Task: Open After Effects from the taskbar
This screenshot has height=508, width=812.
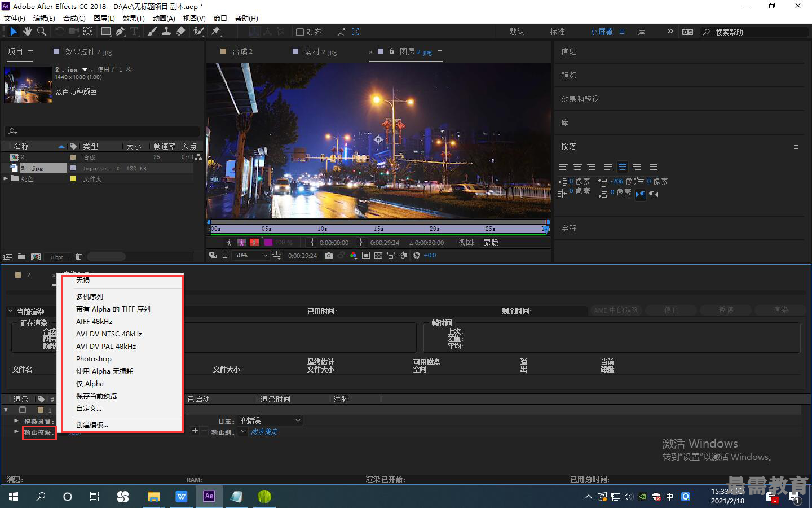Action: (x=209, y=496)
